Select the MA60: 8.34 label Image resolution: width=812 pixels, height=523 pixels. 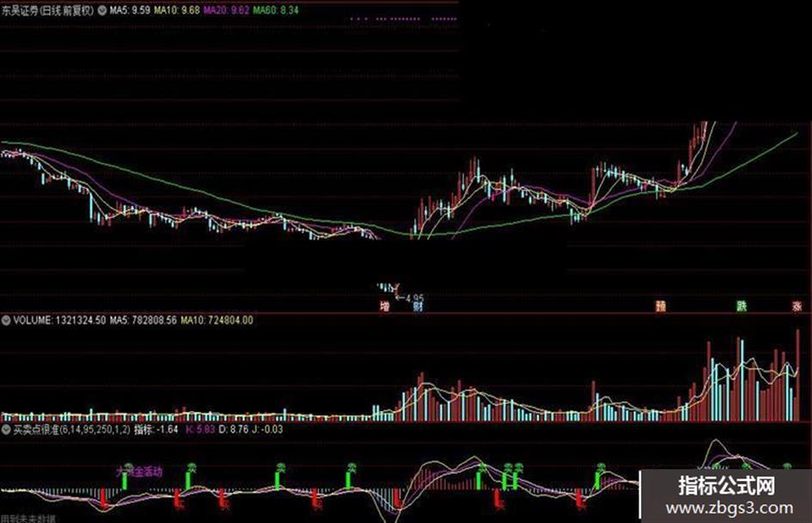click(276, 9)
